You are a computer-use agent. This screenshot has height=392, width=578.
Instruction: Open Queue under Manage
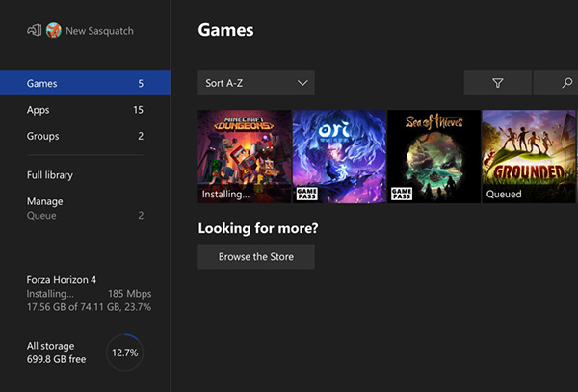[x=85, y=216]
